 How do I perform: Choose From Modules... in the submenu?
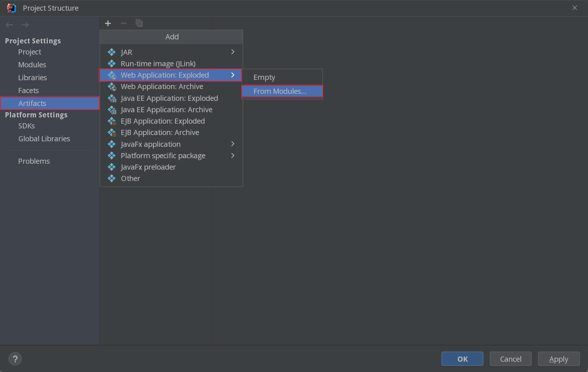282,91
